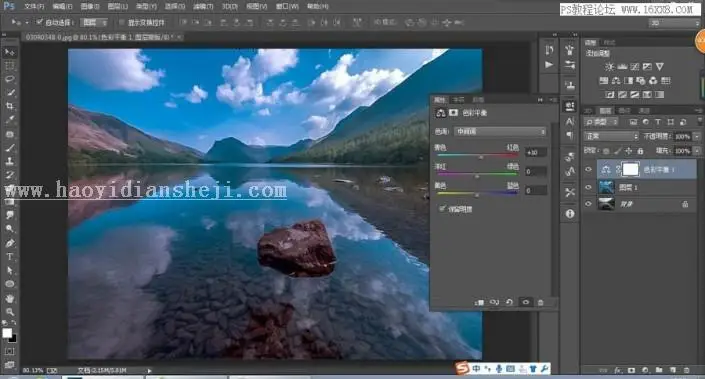Clip the adjustment to layer below

pos(479,303)
